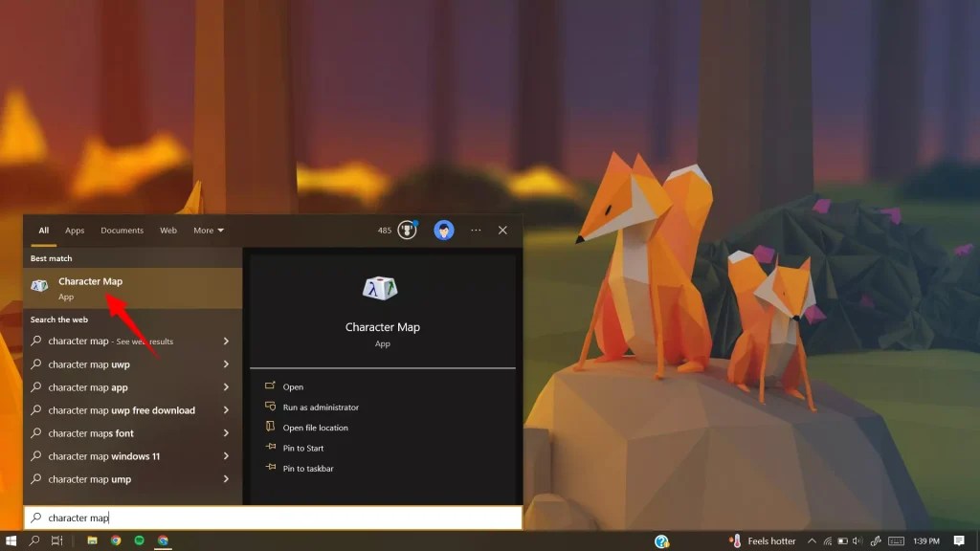Select Pin to taskbar

pyautogui.click(x=308, y=469)
